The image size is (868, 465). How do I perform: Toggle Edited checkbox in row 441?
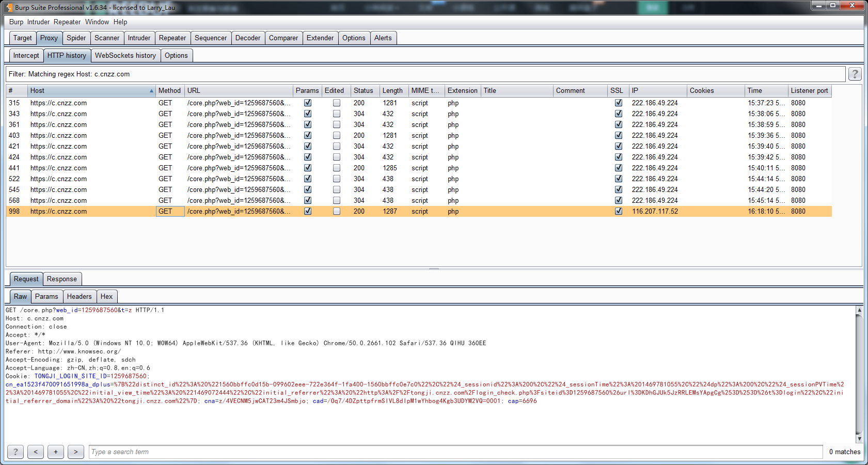[337, 168]
